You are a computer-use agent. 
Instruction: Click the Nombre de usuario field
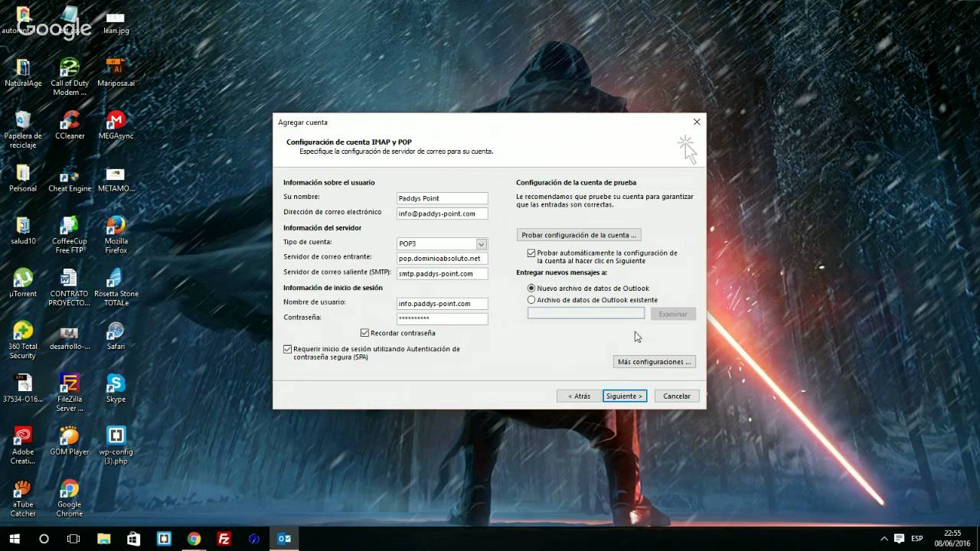442,304
